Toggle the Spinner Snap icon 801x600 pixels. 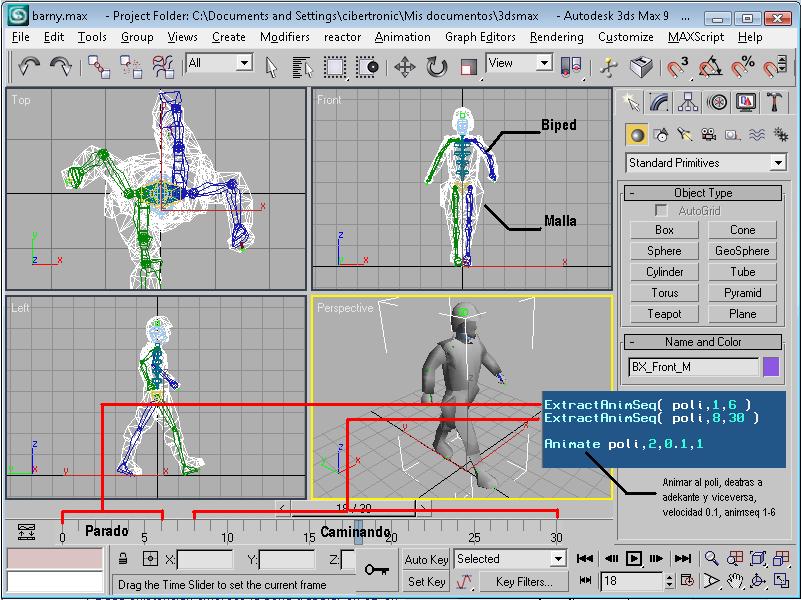775,67
